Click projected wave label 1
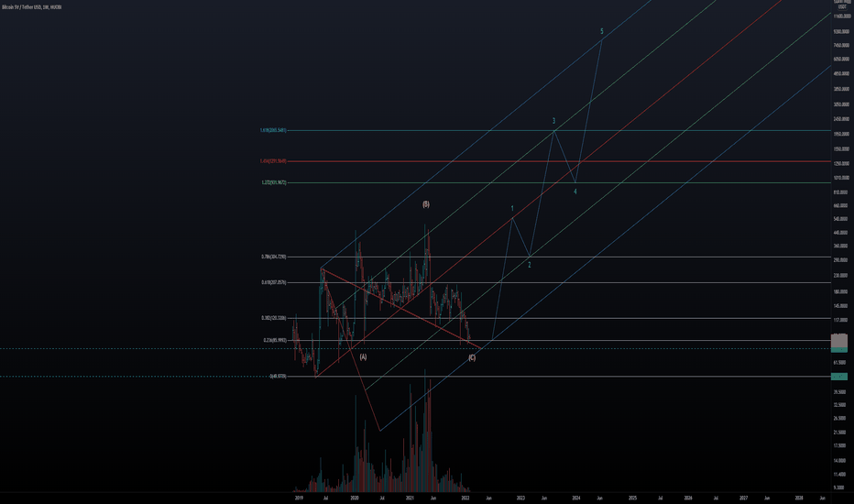854x504 pixels. coord(512,209)
